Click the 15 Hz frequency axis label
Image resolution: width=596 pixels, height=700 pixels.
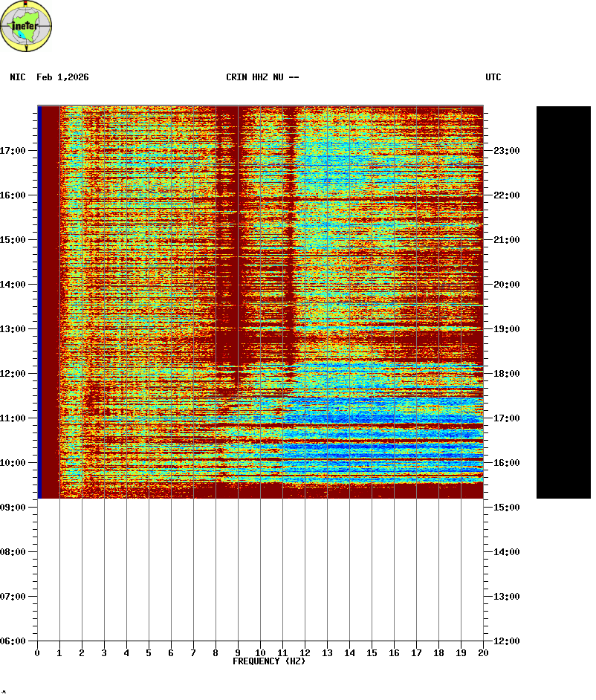pos(372,653)
